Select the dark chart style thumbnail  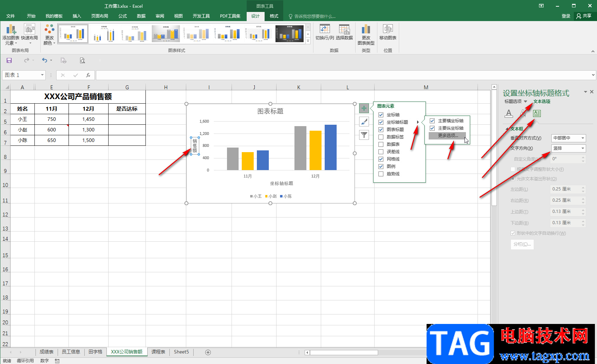coord(289,34)
